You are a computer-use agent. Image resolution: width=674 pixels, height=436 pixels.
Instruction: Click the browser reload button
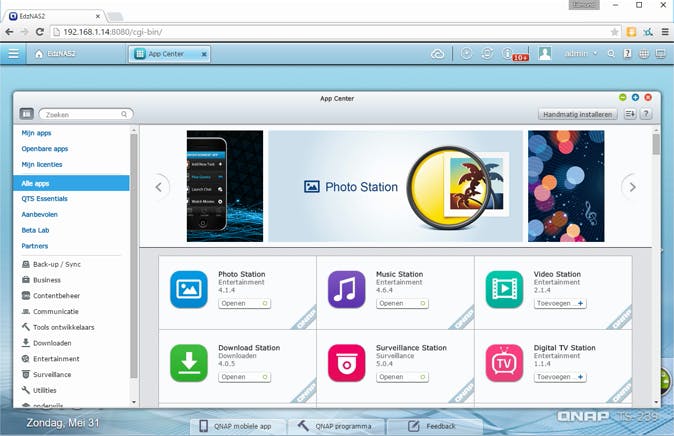pos(40,32)
